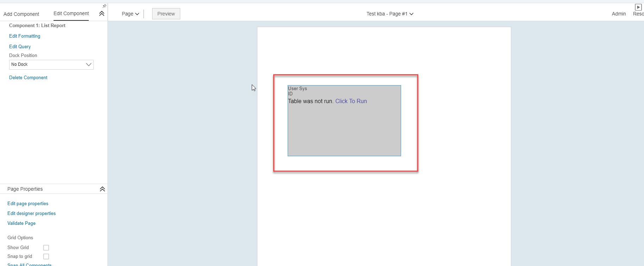This screenshot has height=266, width=644.
Task: Enable the Snap to grid checkbox
Action: pos(46,256)
